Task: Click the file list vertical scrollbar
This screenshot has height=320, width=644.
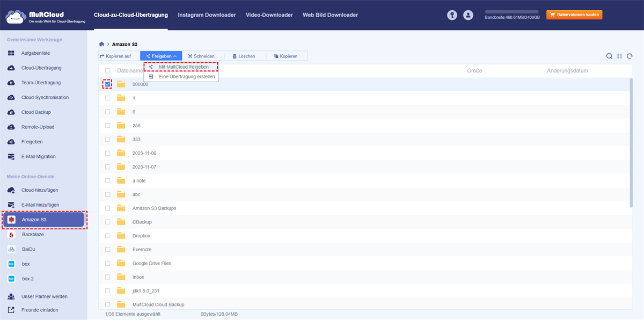Action: (x=631, y=142)
